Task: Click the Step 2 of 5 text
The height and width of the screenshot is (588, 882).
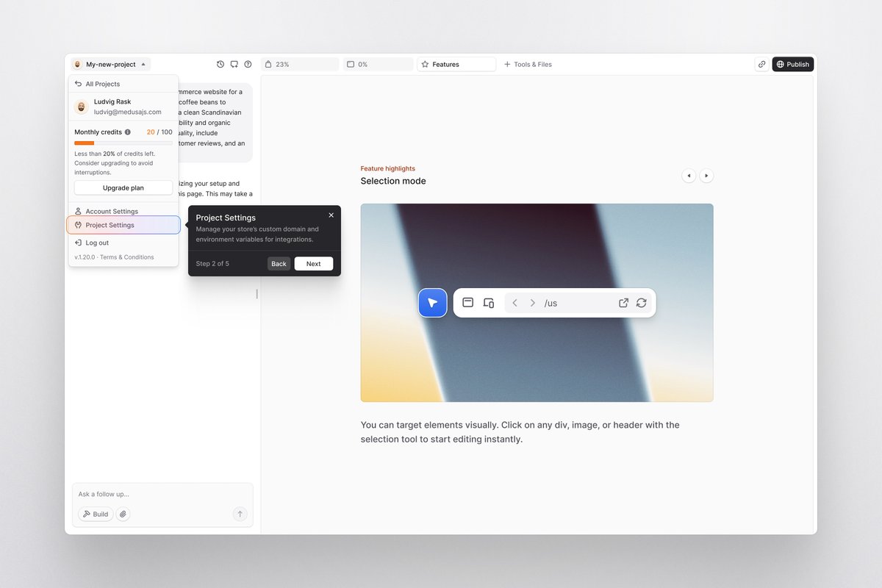Action: click(212, 264)
